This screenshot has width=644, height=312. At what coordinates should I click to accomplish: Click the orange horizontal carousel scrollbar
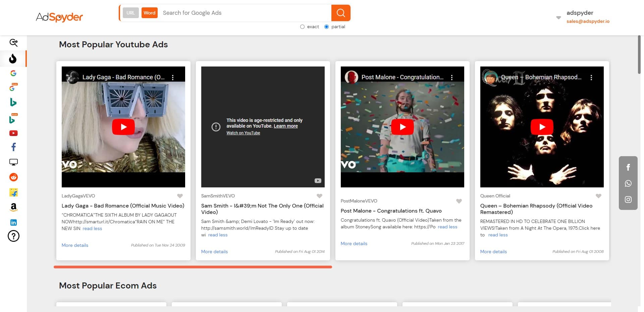pyautogui.click(x=193, y=267)
